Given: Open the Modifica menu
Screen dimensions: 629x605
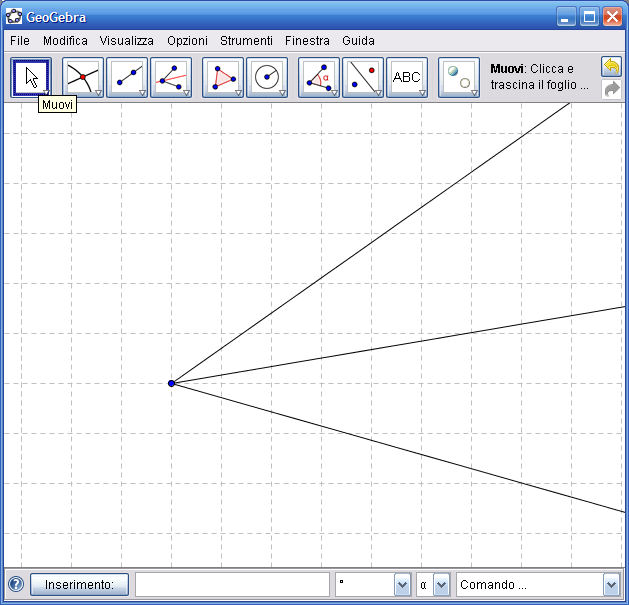Looking at the screenshot, I should point(65,41).
